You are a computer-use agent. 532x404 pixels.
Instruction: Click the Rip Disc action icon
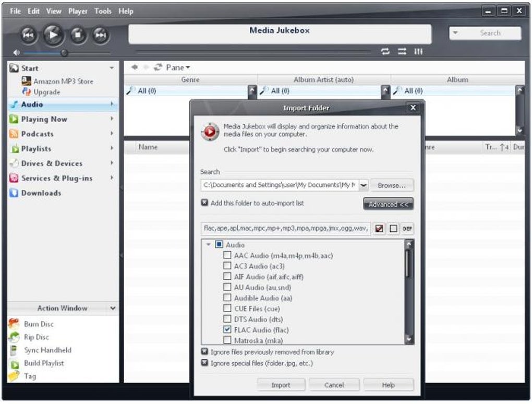pyautogui.click(x=14, y=337)
